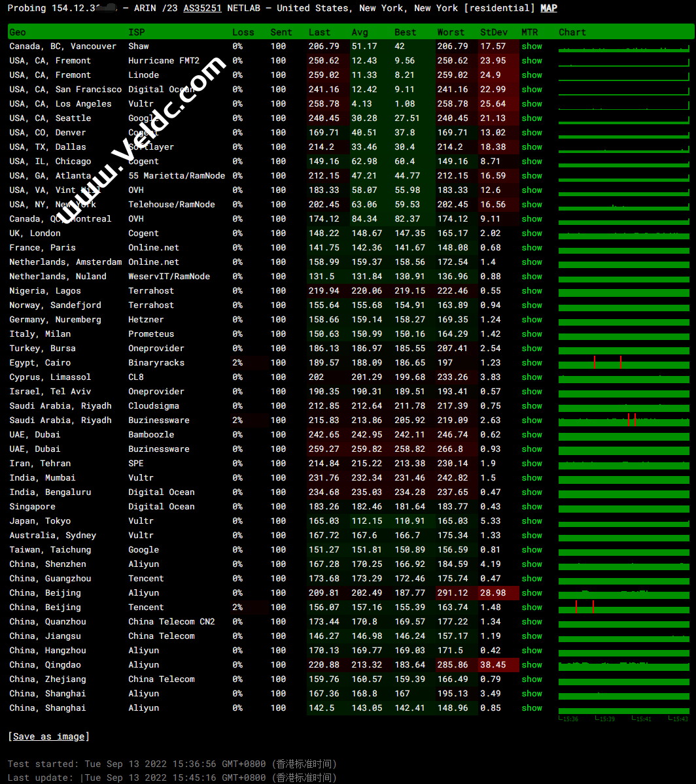Click the StDev column header
Viewport: 696px width, 784px height.
494,32
